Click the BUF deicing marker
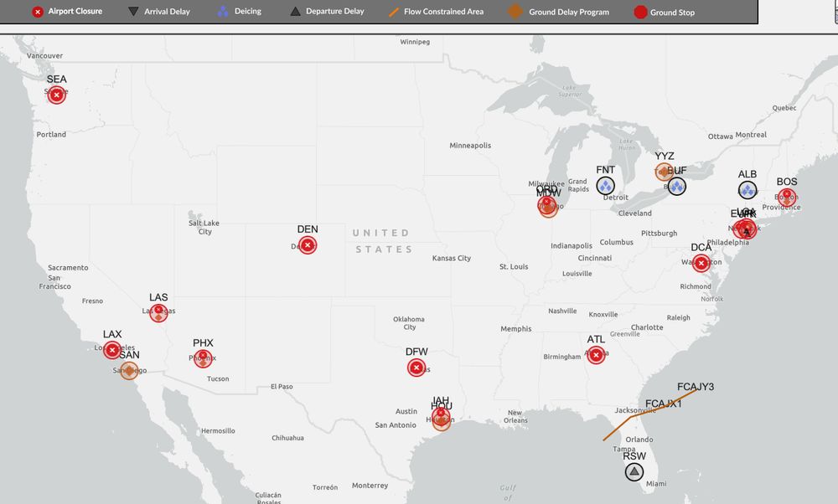The height and width of the screenshot is (504, 838). (677, 185)
